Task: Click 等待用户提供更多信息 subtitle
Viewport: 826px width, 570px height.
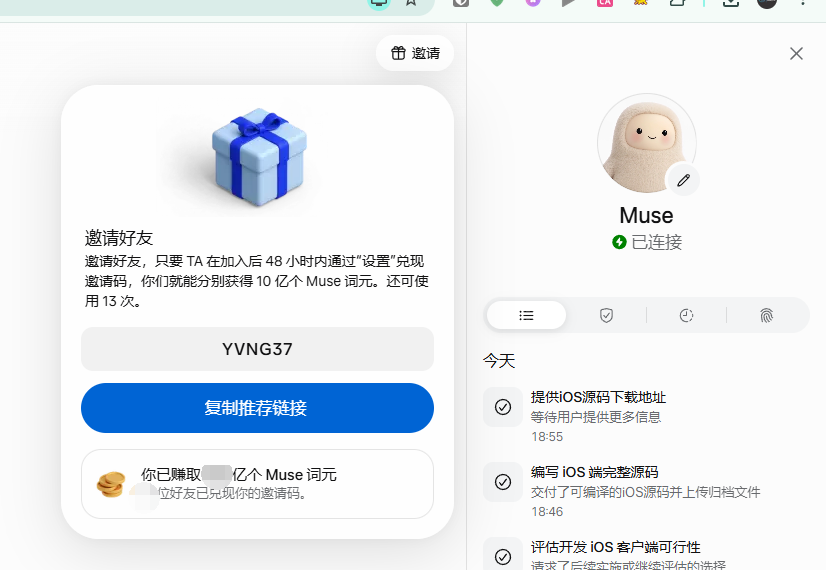Action: tap(596, 417)
